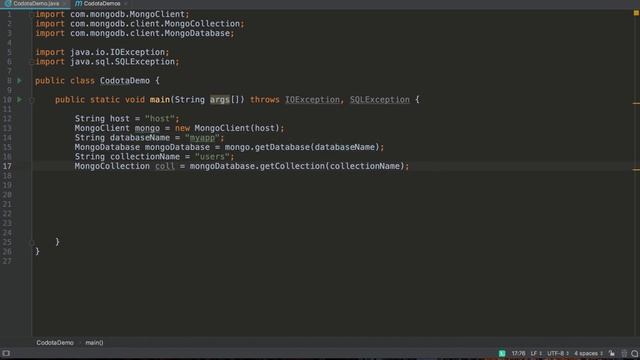Screen dimensions: 640x360
Task: Click import com.mongodb.client.MongoDatabase line
Action: [x=135, y=33]
